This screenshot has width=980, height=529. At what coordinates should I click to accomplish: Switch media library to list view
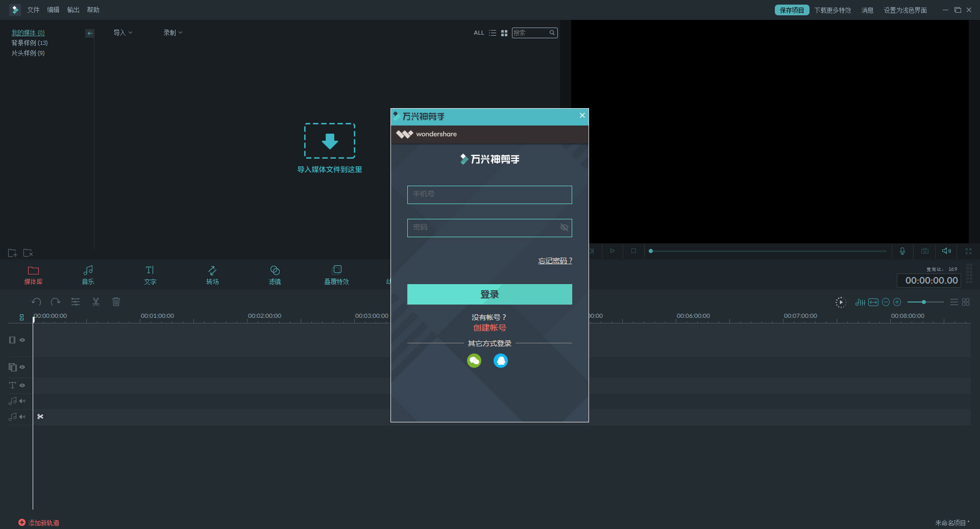(493, 33)
